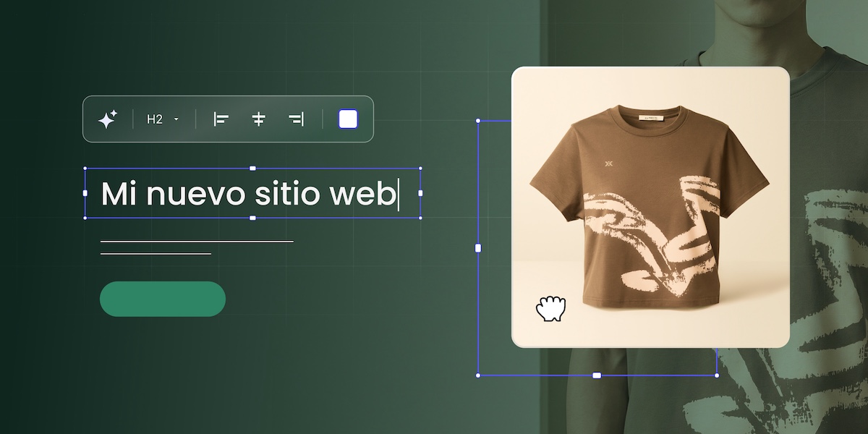Click the left-side resize handle of the image frame
868x434 pixels.
tap(477, 247)
